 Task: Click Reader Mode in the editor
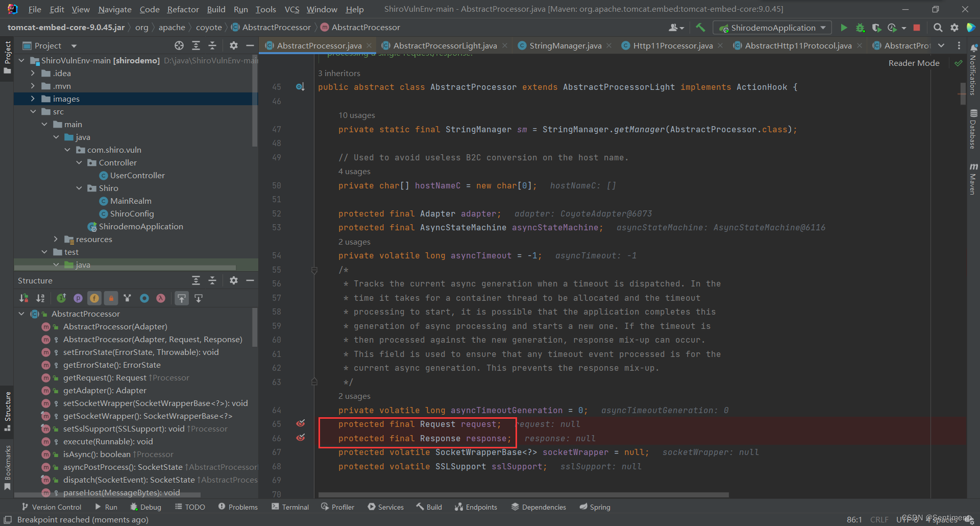[914, 63]
